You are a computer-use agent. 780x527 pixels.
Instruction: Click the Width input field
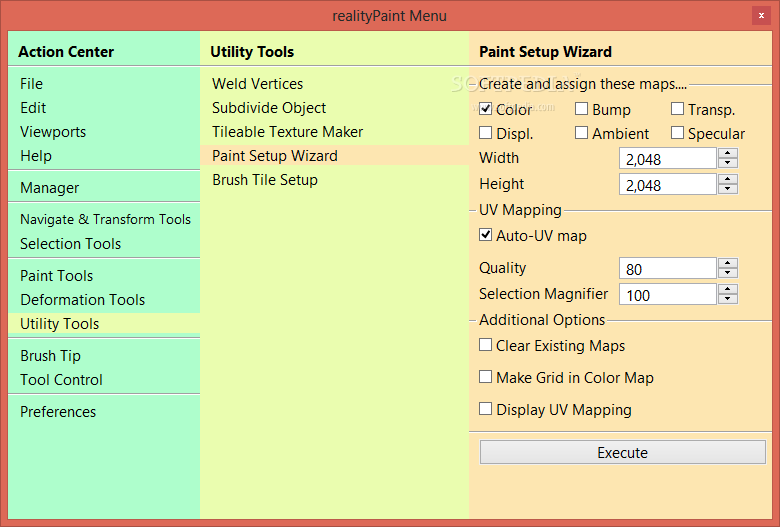point(668,159)
